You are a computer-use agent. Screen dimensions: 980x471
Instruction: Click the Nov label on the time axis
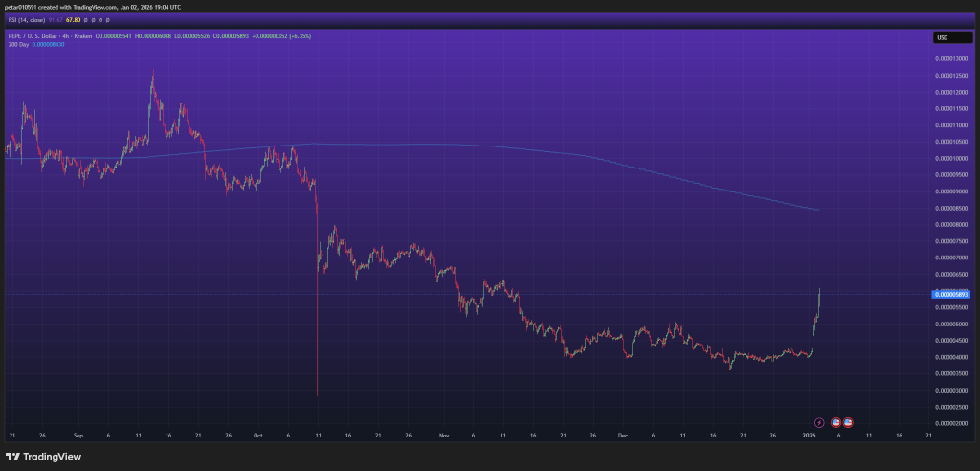[x=444, y=435]
